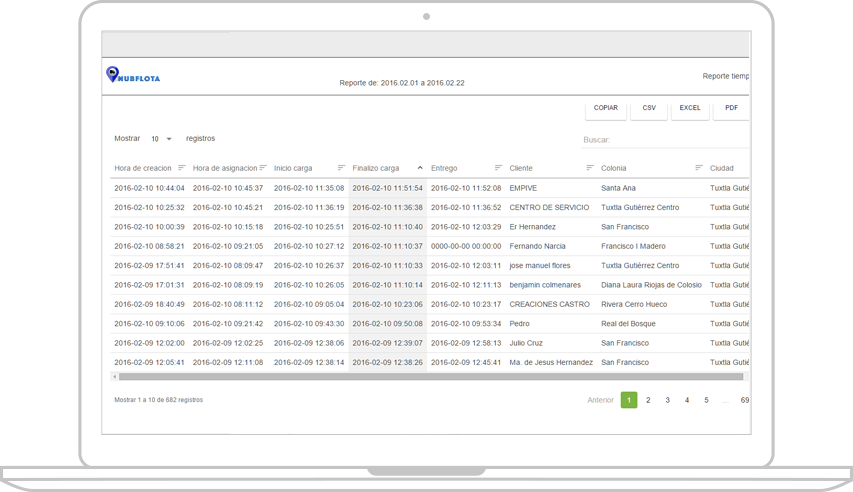Sort by Inicio carga column icon

[x=342, y=168]
